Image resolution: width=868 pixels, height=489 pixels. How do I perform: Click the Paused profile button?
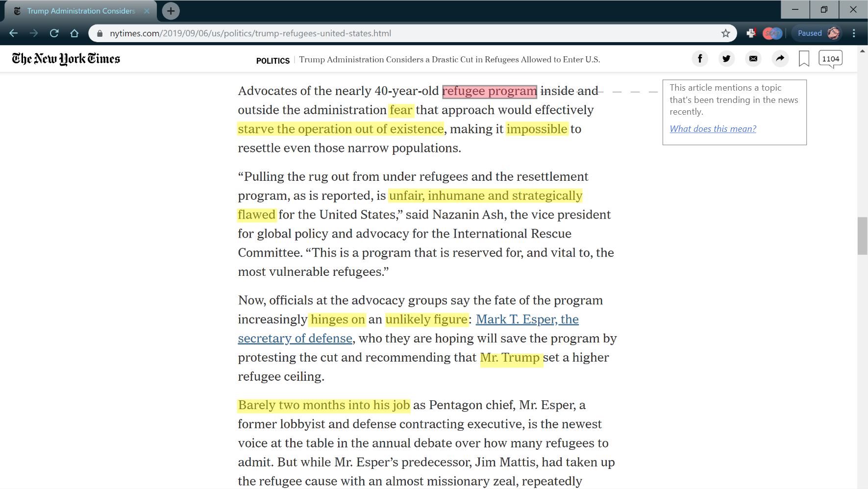coord(817,33)
